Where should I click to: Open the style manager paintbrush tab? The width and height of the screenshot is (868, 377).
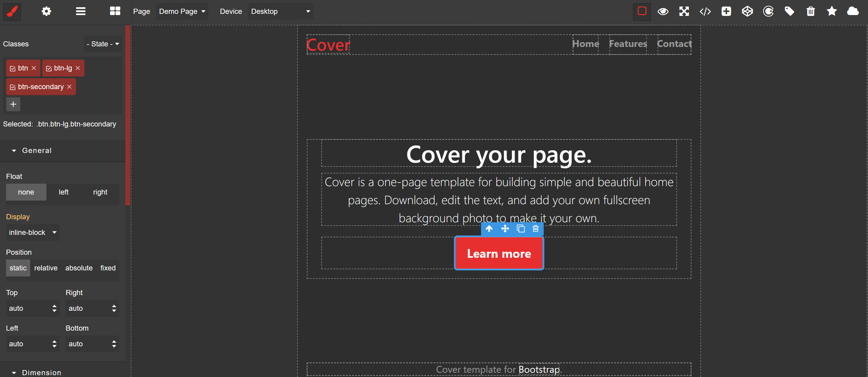point(12,11)
